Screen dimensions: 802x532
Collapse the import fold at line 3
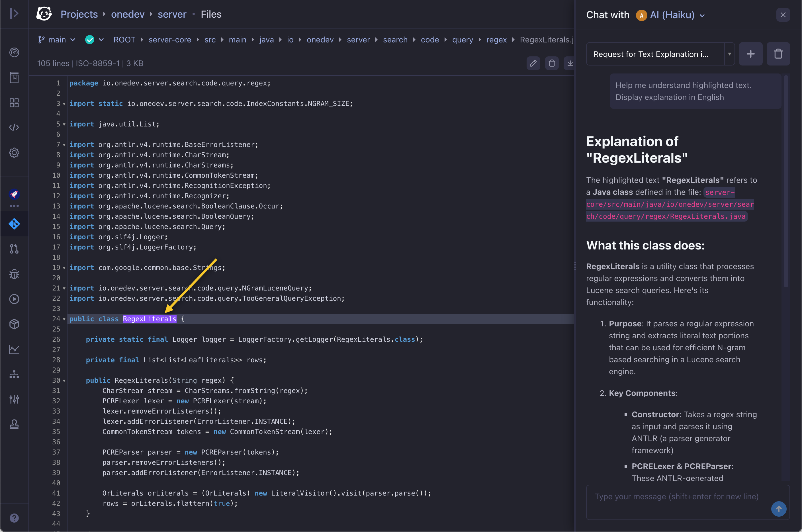(x=64, y=104)
